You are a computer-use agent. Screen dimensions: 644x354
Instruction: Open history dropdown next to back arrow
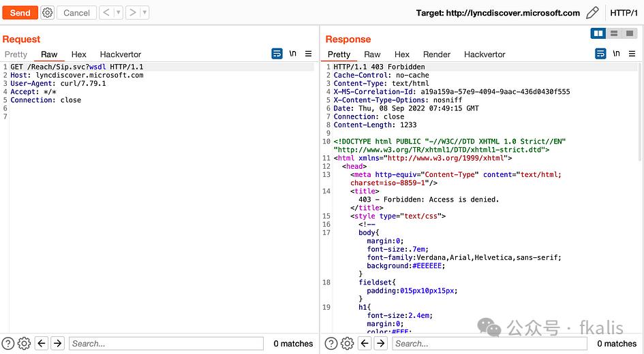click(x=119, y=13)
